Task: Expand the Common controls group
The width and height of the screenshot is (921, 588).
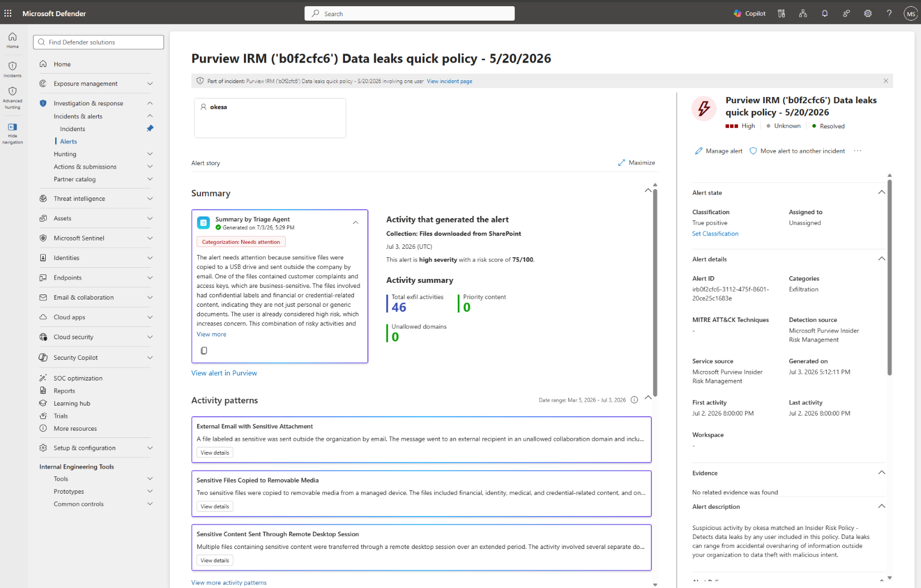Action: coord(150,504)
